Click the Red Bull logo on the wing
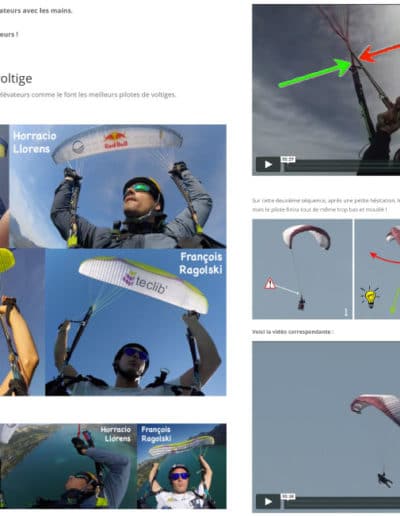400x516 pixels. 116,140
